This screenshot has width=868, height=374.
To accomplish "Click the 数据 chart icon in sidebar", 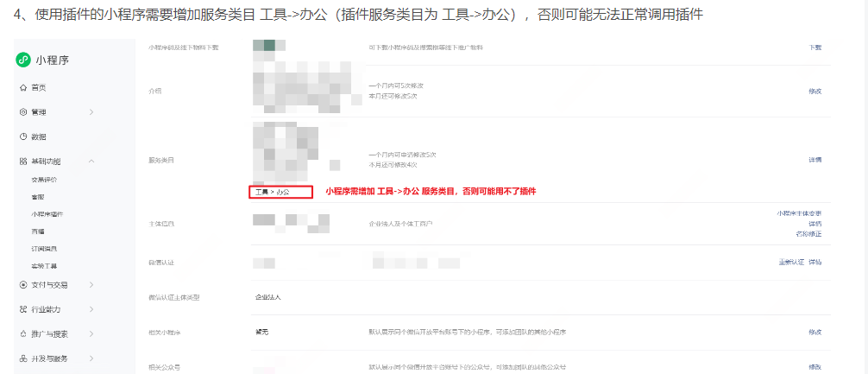I will tap(22, 136).
